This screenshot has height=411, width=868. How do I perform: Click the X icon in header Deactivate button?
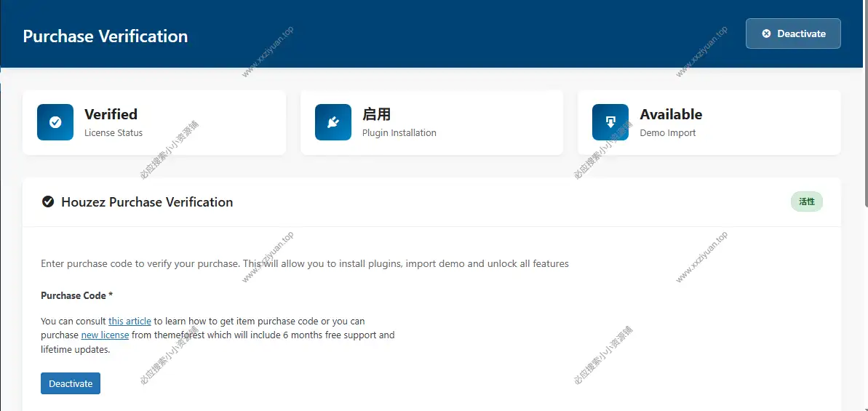tap(766, 33)
